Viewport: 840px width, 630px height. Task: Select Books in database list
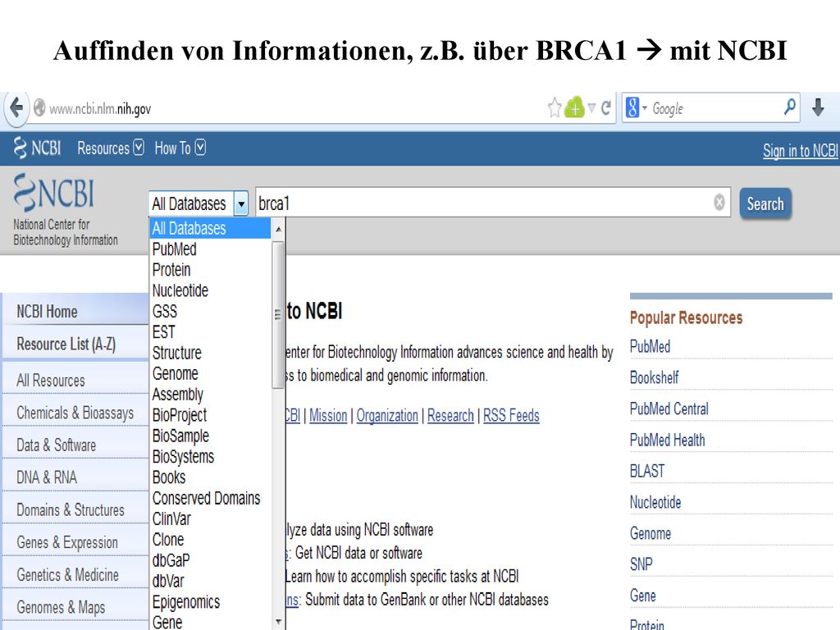click(x=210, y=478)
